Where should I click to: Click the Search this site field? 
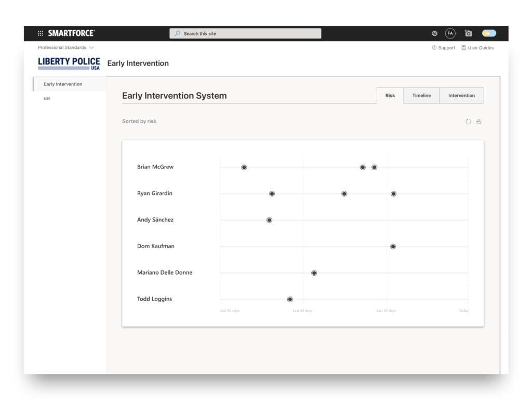(x=245, y=33)
